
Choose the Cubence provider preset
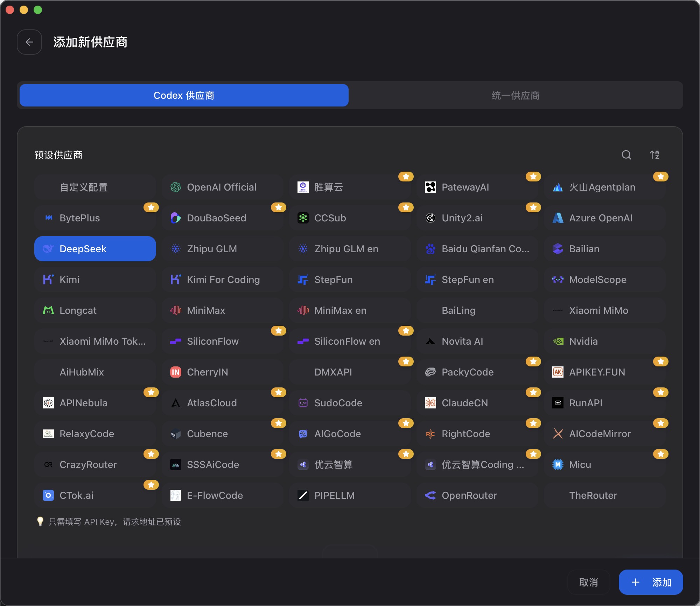point(223,434)
